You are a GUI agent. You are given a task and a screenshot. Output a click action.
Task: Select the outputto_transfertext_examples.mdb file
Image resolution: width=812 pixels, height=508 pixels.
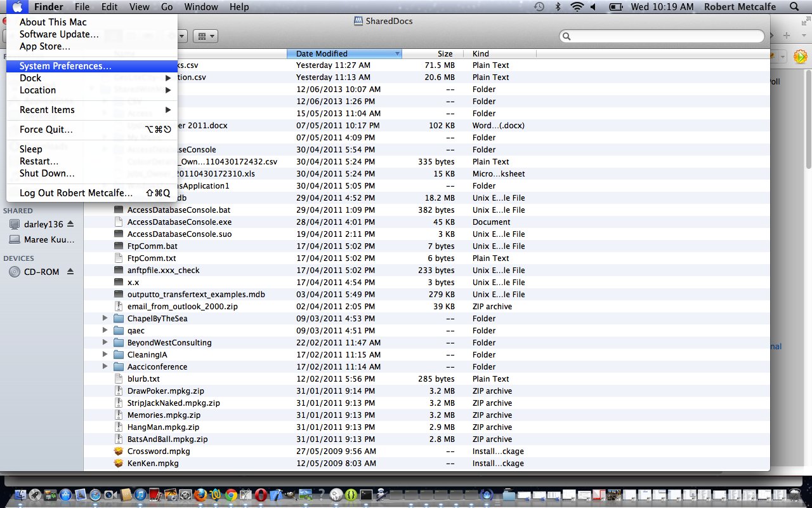coord(196,294)
